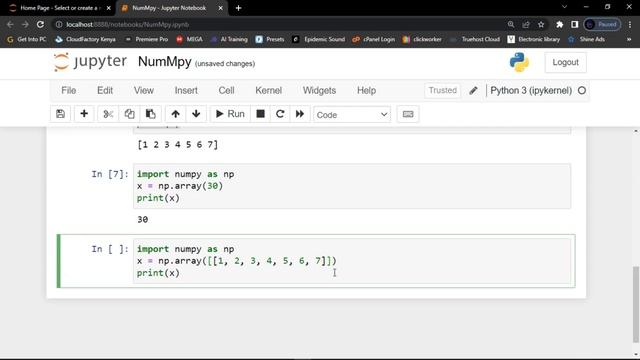Open the cPanel Login bookmark
Image resolution: width=640 pixels, height=360 pixels.
(374, 39)
